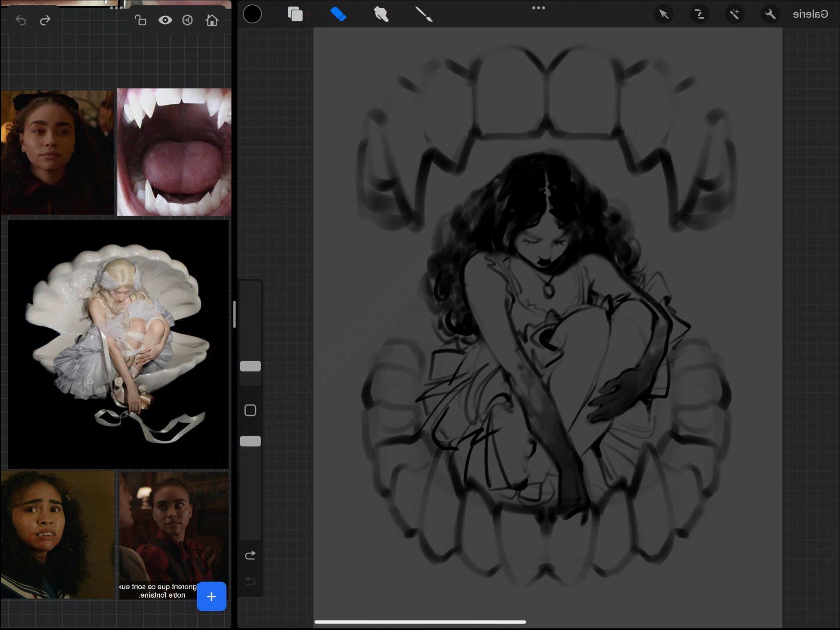Tap the square modify button on sidebar
Viewport: 840px width, 630px height.
(x=250, y=410)
